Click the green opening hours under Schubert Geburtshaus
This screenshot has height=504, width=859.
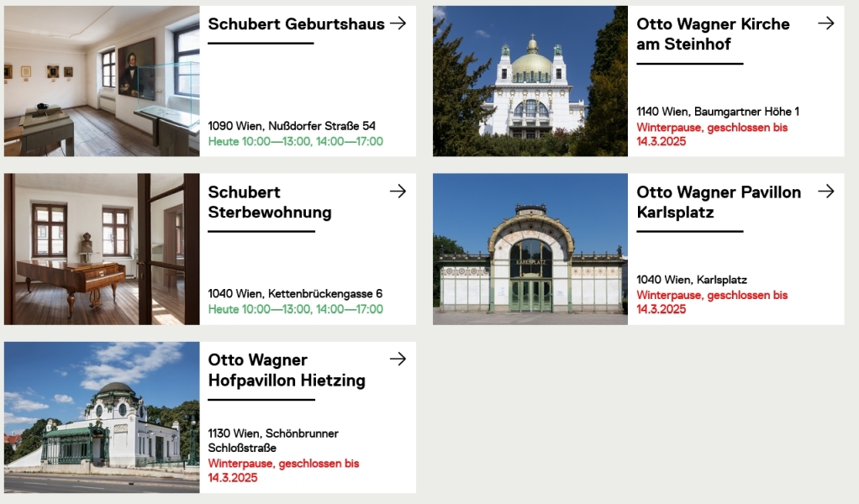[295, 141]
